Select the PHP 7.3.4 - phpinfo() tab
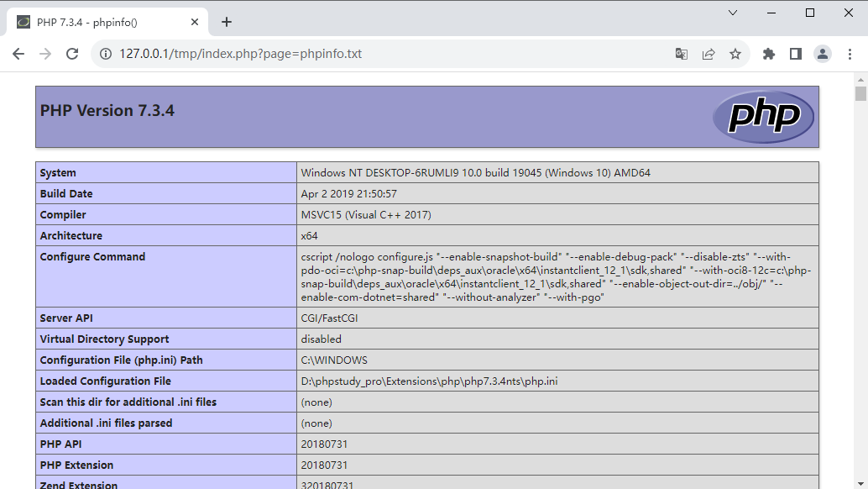This screenshot has height=489, width=868. click(x=107, y=22)
